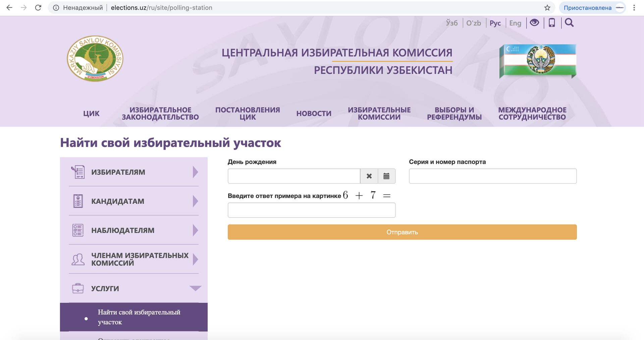
Task: Click the Найти свой избирательный участок heading
Action: click(170, 143)
